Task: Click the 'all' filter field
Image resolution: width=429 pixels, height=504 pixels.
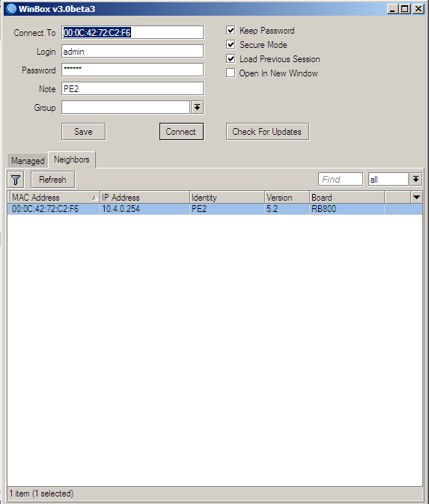Action: [389, 179]
